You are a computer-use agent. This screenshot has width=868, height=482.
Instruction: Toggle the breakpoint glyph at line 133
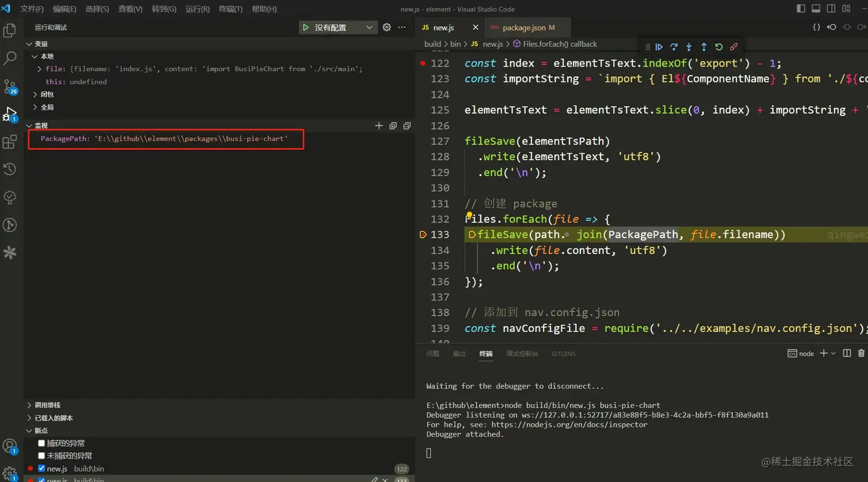click(x=423, y=235)
